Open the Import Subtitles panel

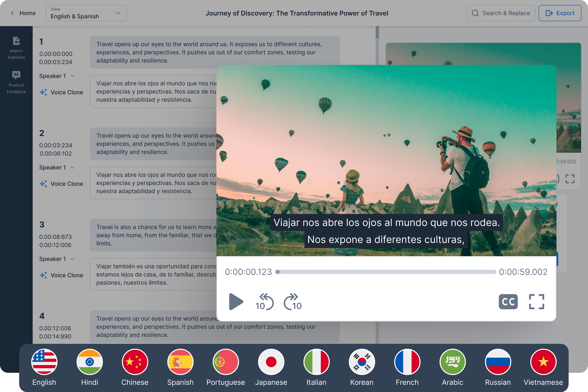pos(16,48)
